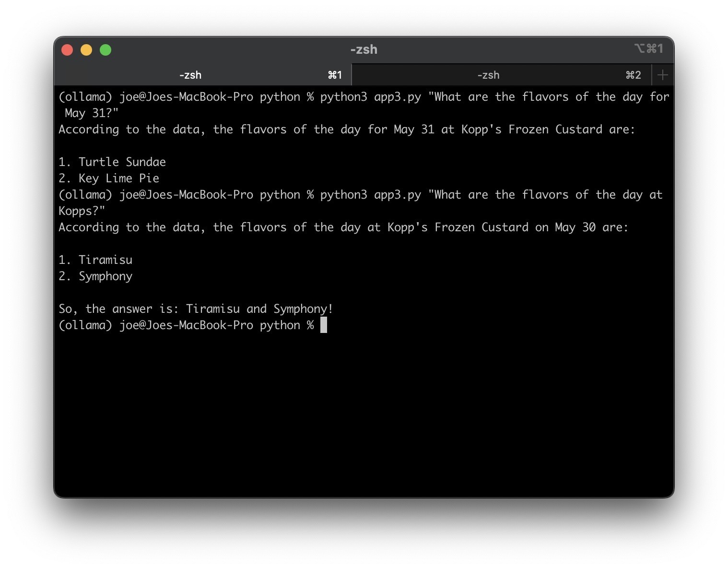Close the terminal window with red button
This screenshot has width=728, height=569.
click(67, 50)
